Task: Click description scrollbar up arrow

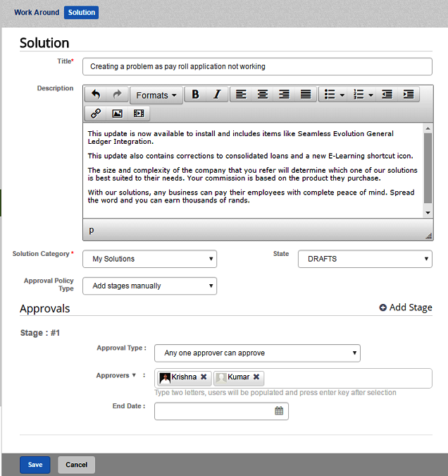Action: tap(428, 128)
